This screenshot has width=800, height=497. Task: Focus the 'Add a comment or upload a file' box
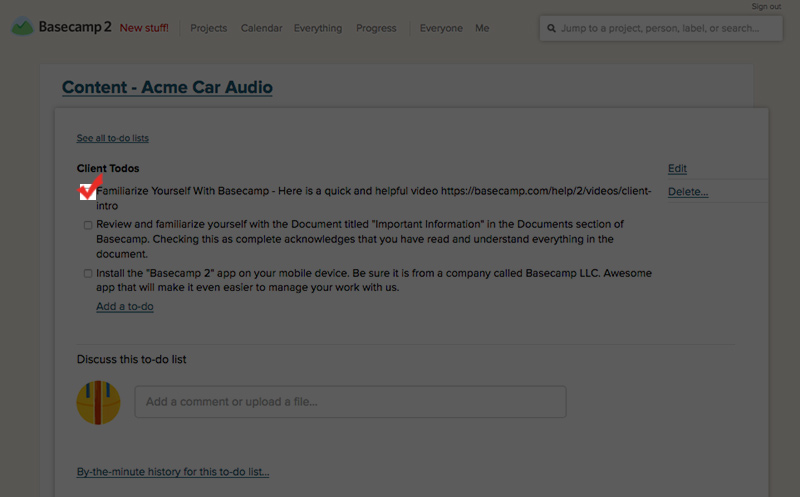point(351,402)
